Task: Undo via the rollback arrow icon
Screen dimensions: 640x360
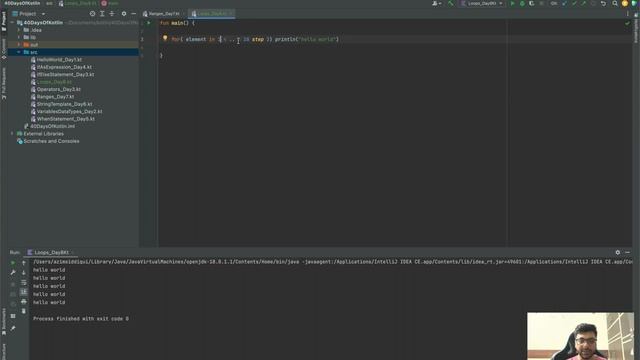Action: (603, 4)
